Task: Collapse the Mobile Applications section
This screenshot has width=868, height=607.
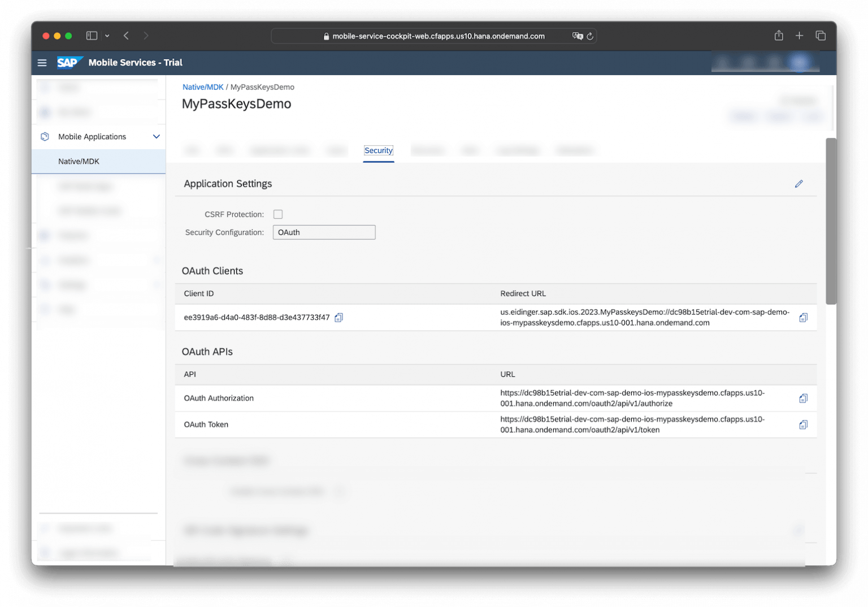Action: [157, 136]
